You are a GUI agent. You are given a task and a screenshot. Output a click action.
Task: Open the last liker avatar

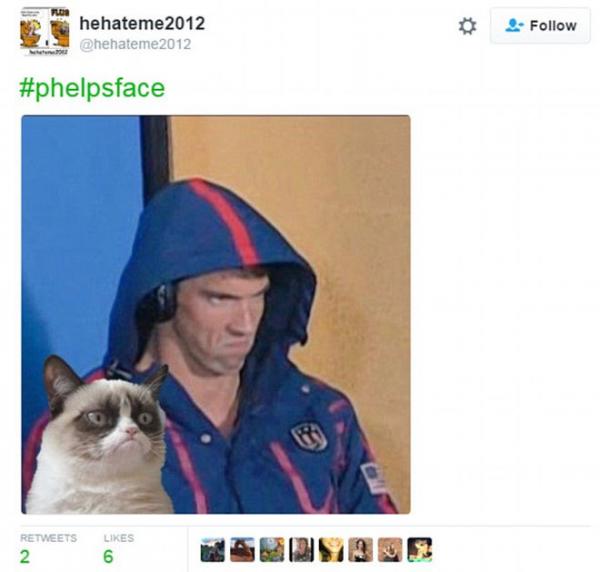click(x=420, y=550)
